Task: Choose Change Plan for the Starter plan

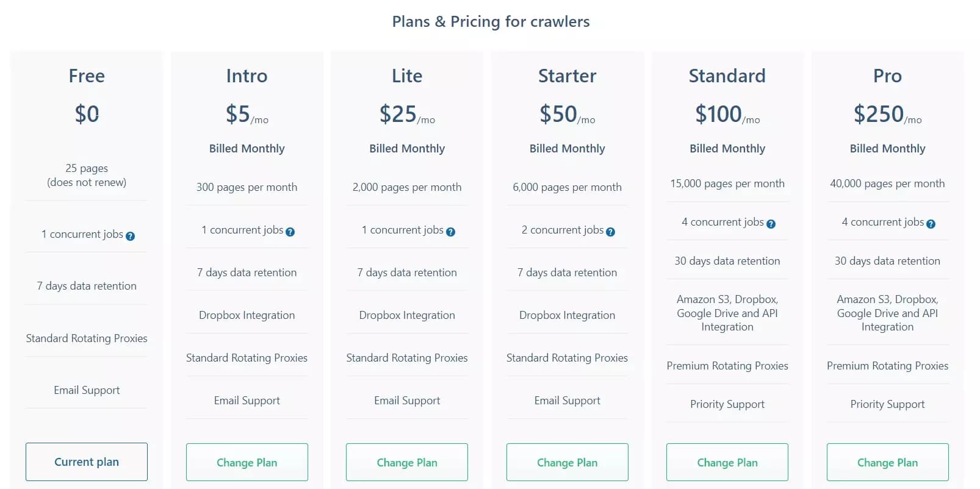Action: pyautogui.click(x=567, y=462)
